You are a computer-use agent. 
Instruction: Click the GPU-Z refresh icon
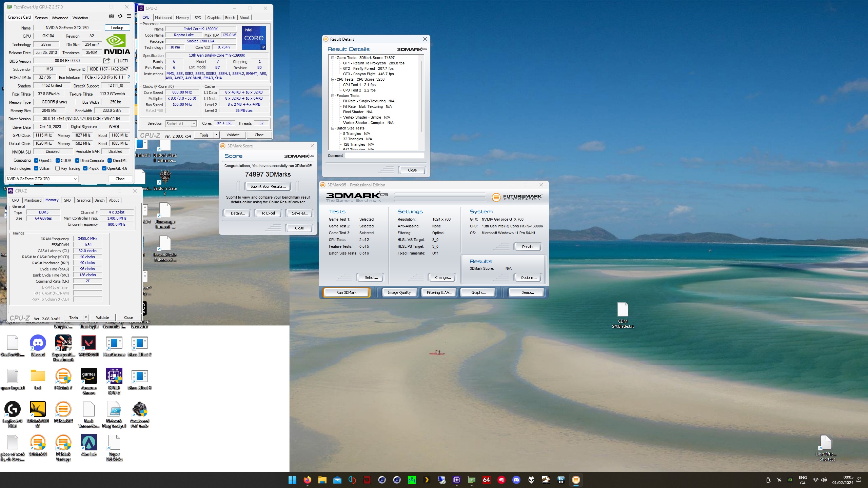tap(120, 16)
